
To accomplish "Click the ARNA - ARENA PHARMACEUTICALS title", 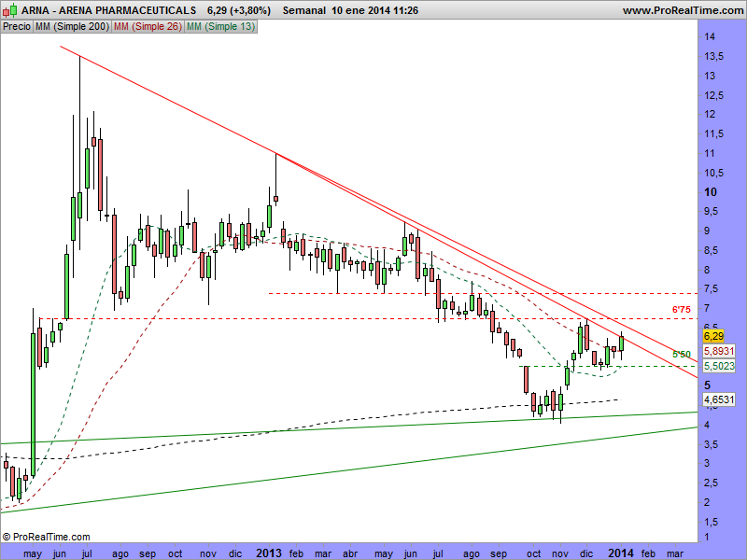I will 109,10.
